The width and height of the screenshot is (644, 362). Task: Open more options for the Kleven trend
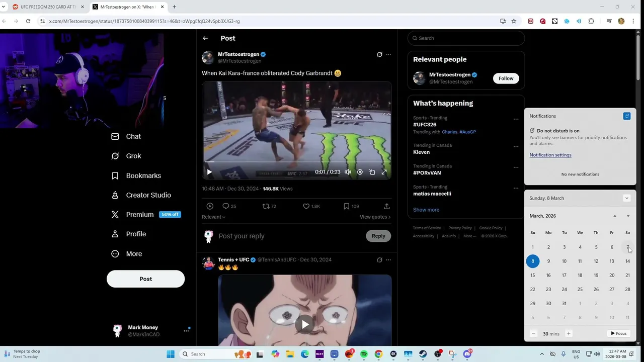tap(516, 147)
